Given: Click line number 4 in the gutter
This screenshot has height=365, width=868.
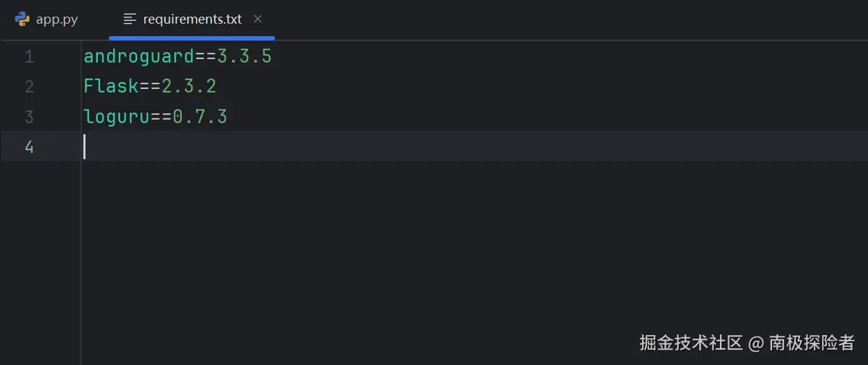Looking at the screenshot, I should [29, 147].
